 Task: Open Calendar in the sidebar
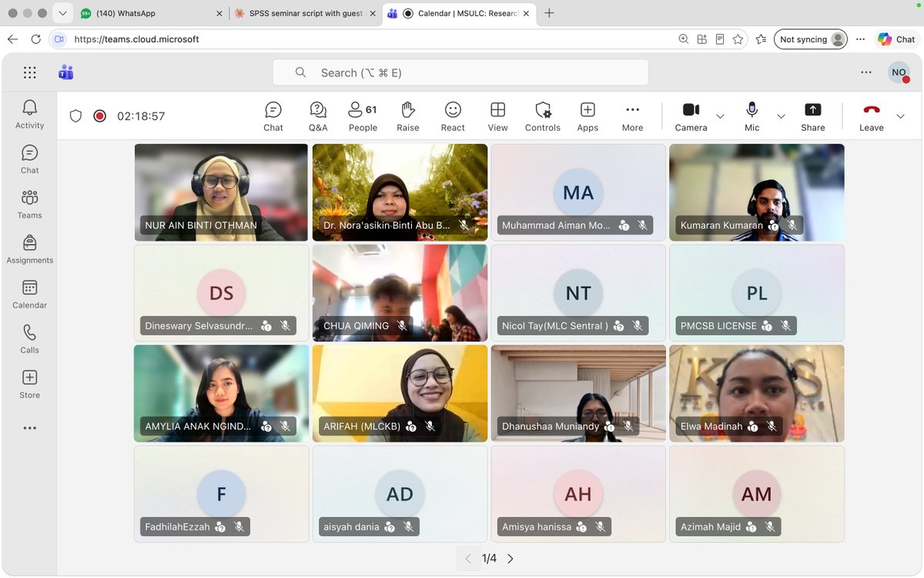(x=30, y=294)
